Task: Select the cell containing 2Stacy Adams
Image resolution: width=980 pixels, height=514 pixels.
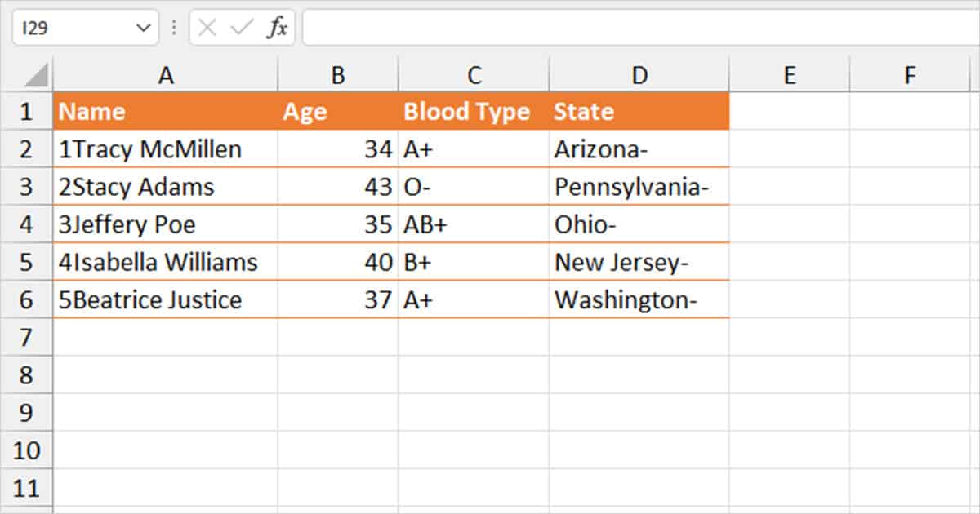Action: pos(166,186)
